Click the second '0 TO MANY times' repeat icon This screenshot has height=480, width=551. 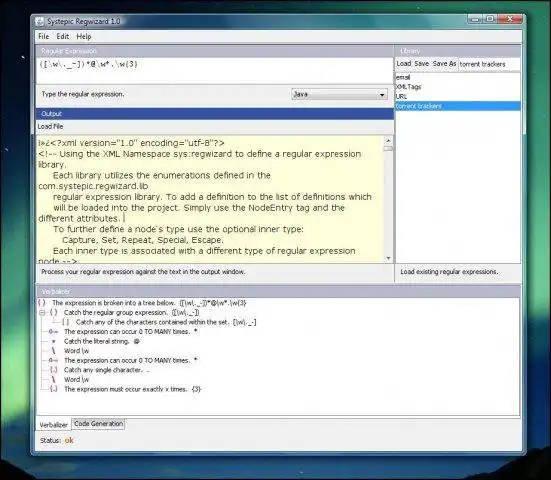(x=53, y=361)
